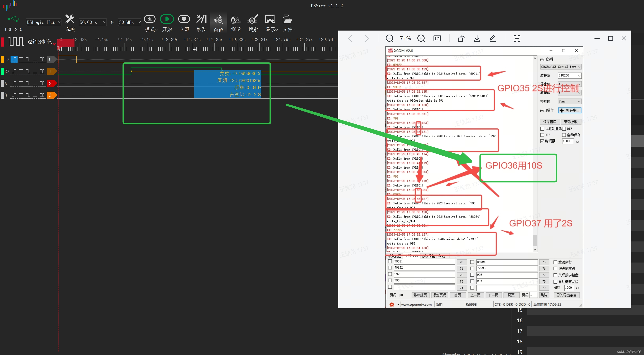The width and height of the screenshot is (644, 355).
Task: Open the 115200 baud rate dropdown
Action: tap(569, 75)
